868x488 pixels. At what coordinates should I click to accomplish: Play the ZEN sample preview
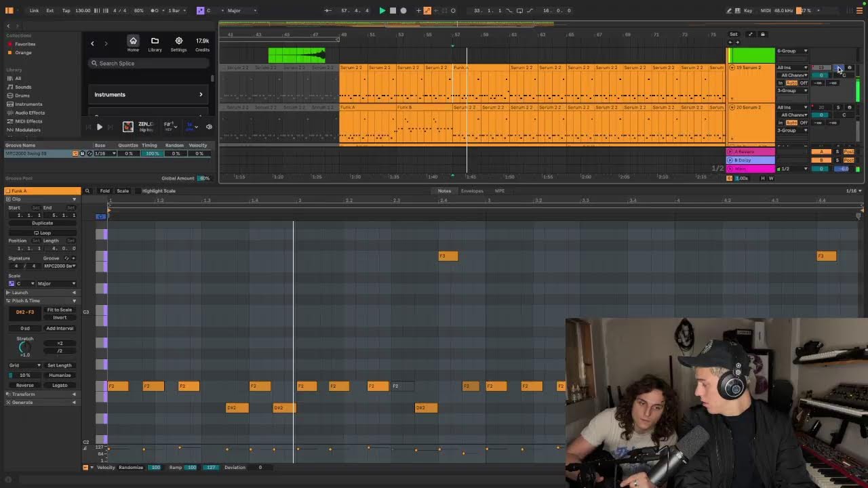click(99, 127)
